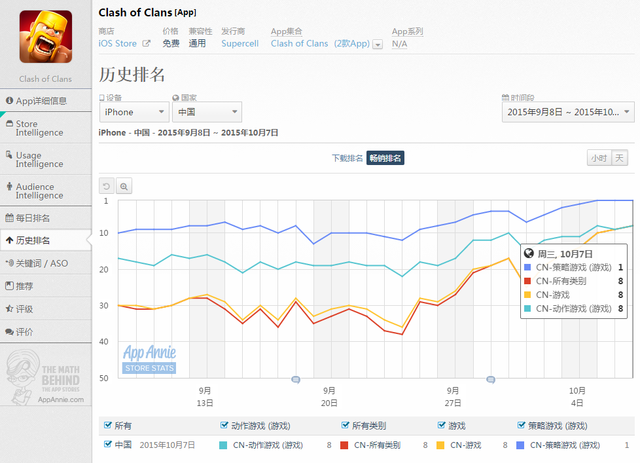Screen dimensions: 640x463
Task: Click the 10月 4日 axis label
Action: (x=577, y=397)
